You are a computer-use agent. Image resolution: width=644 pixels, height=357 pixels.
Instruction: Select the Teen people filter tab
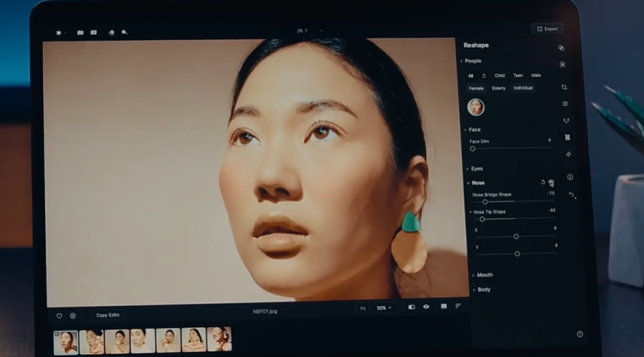point(517,75)
